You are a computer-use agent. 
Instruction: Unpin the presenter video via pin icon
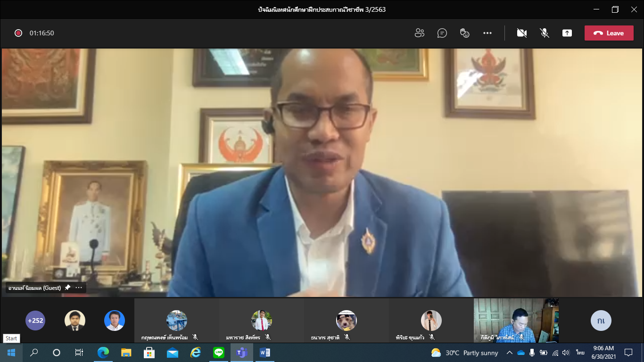[x=67, y=288]
